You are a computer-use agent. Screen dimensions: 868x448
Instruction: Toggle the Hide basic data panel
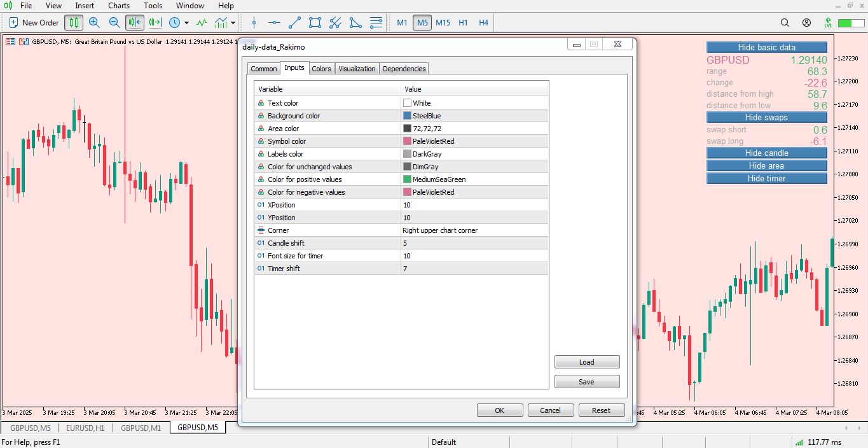[x=766, y=46]
